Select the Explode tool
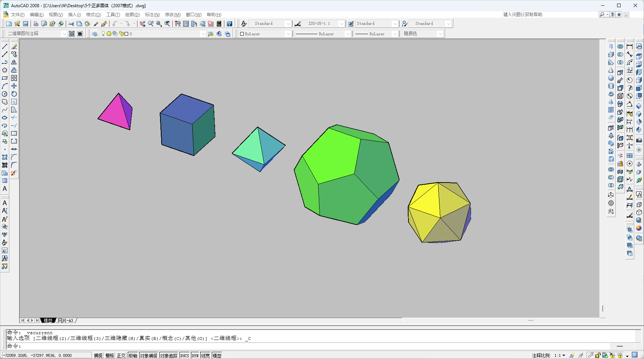 tap(14, 173)
